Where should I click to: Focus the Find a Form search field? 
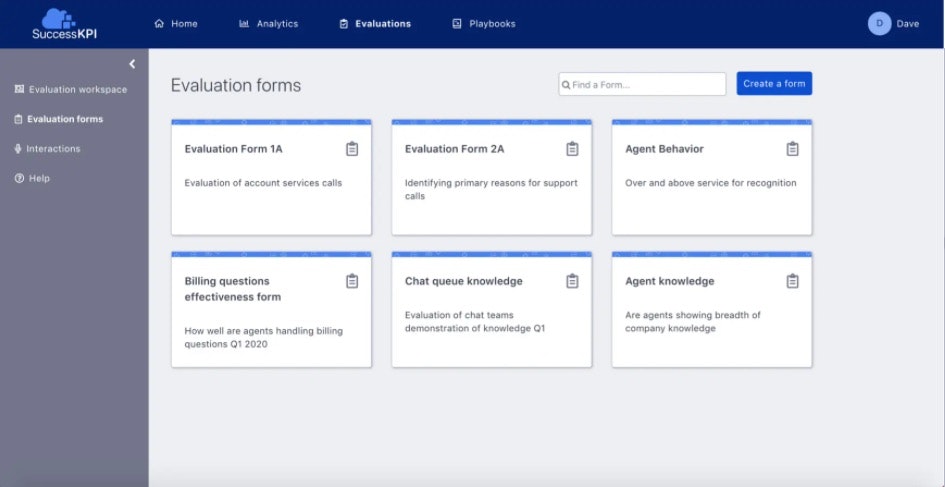tap(642, 84)
